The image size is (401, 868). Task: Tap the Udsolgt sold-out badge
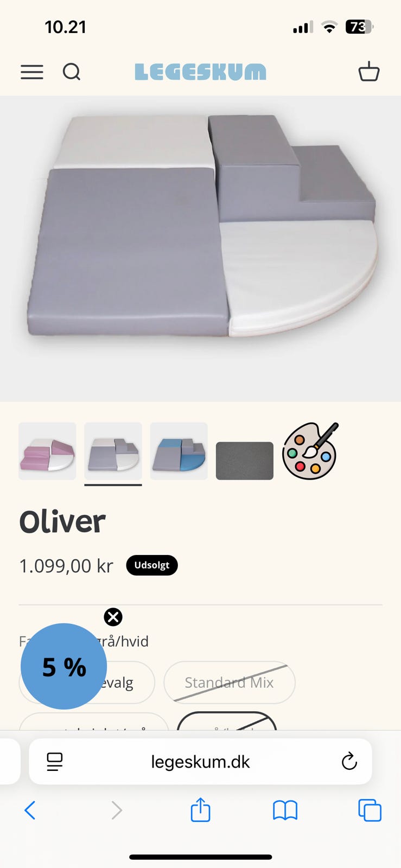click(x=152, y=565)
